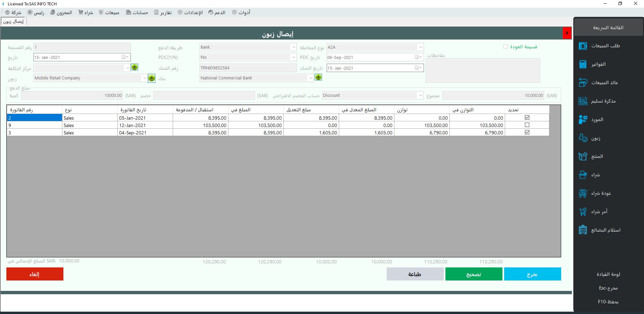Toggle قسيمة العودة return voucher checkbox
Screen dimensions: 644x314
505,47
